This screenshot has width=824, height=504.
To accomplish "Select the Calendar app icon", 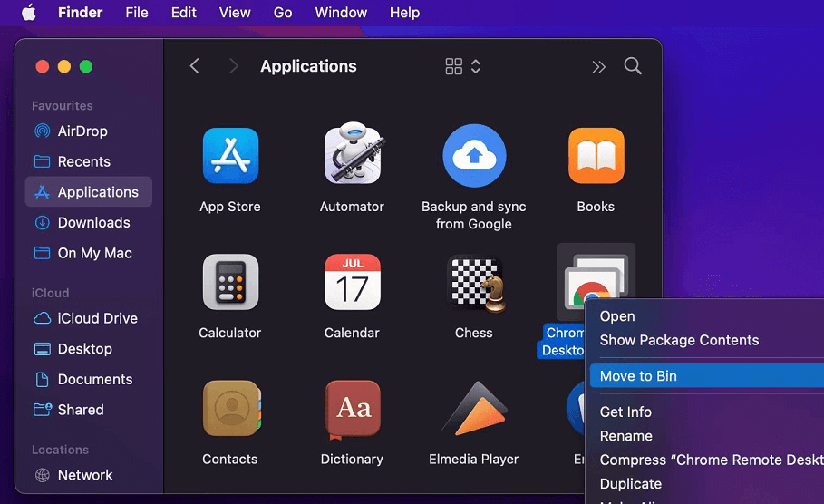I will click(352, 282).
